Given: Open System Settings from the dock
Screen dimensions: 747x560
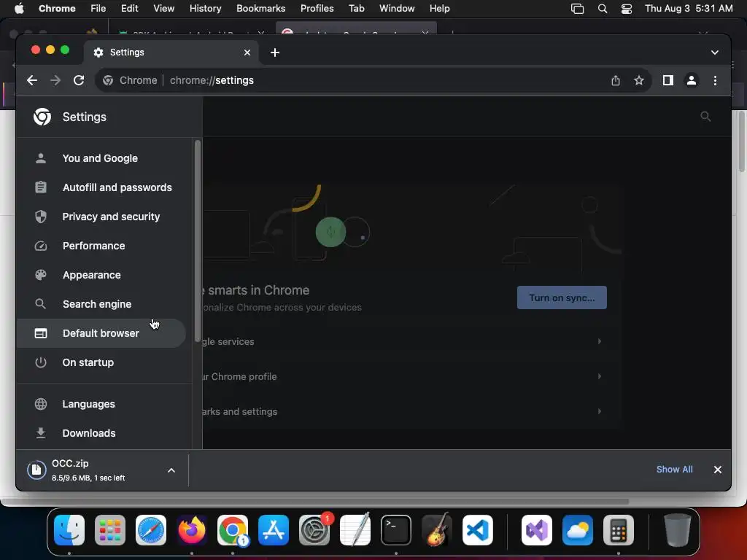Looking at the screenshot, I should pyautogui.click(x=314, y=530).
